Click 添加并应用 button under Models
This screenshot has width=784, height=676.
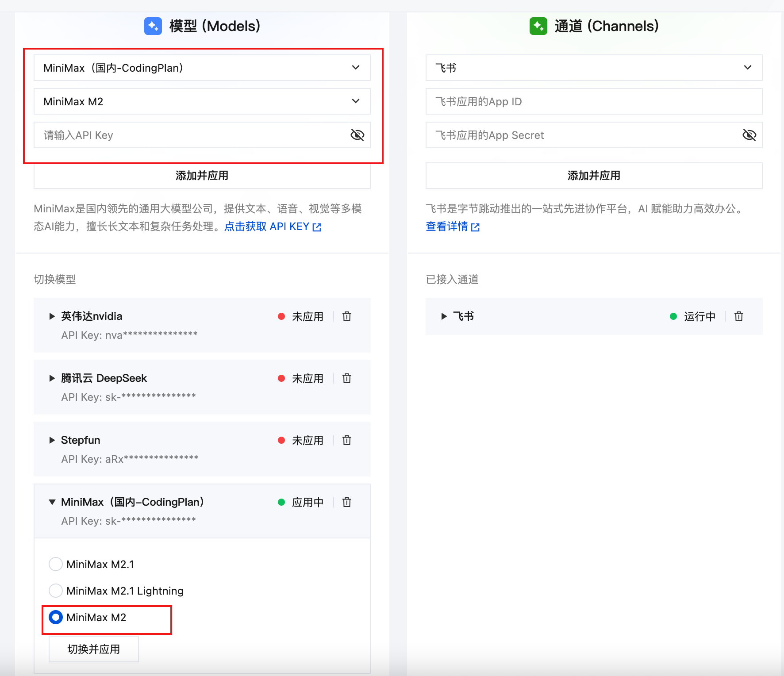(x=202, y=176)
